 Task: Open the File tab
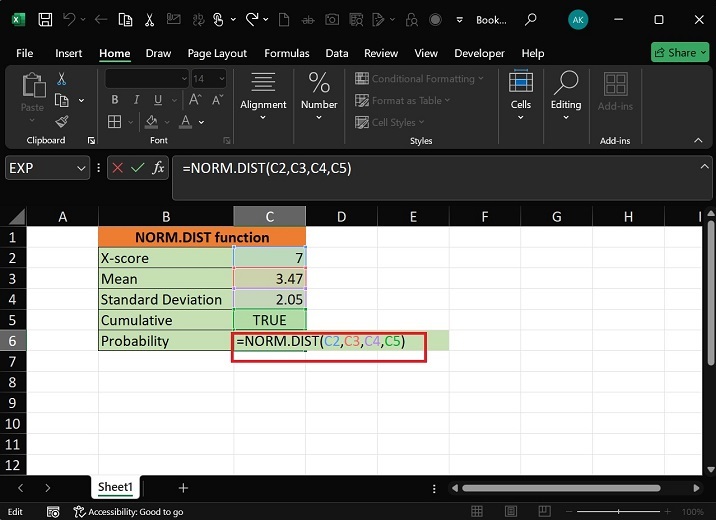[x=25, y=53]
